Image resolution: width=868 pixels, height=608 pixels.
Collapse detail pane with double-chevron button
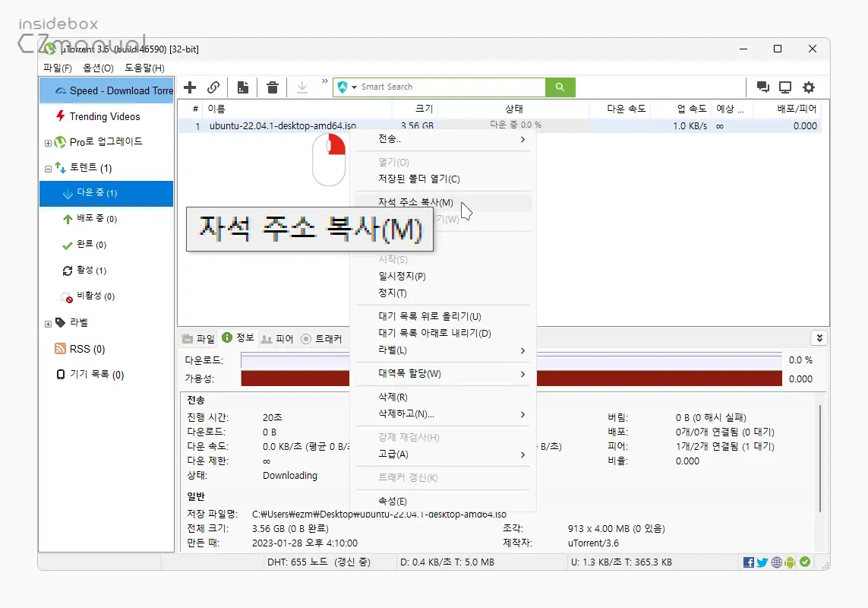[819, 338]
